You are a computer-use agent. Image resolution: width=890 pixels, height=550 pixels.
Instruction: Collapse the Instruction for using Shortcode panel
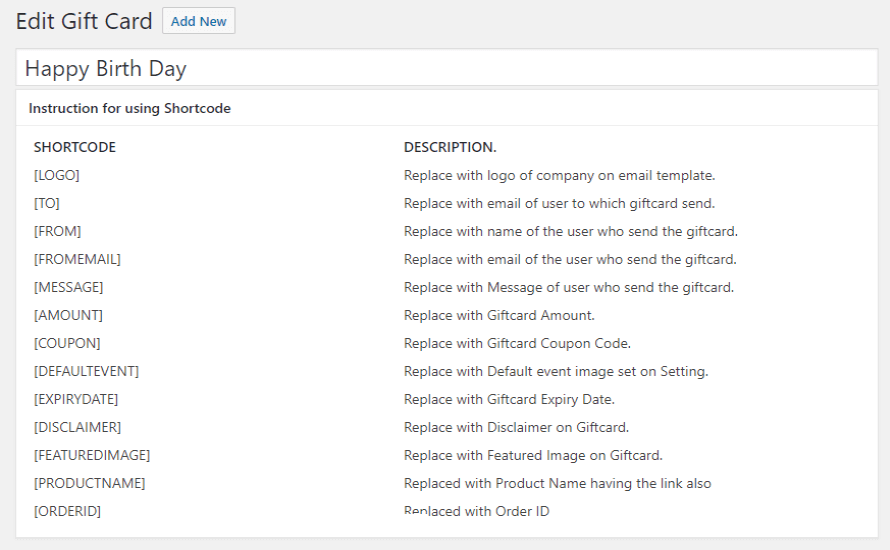point(130,108)
